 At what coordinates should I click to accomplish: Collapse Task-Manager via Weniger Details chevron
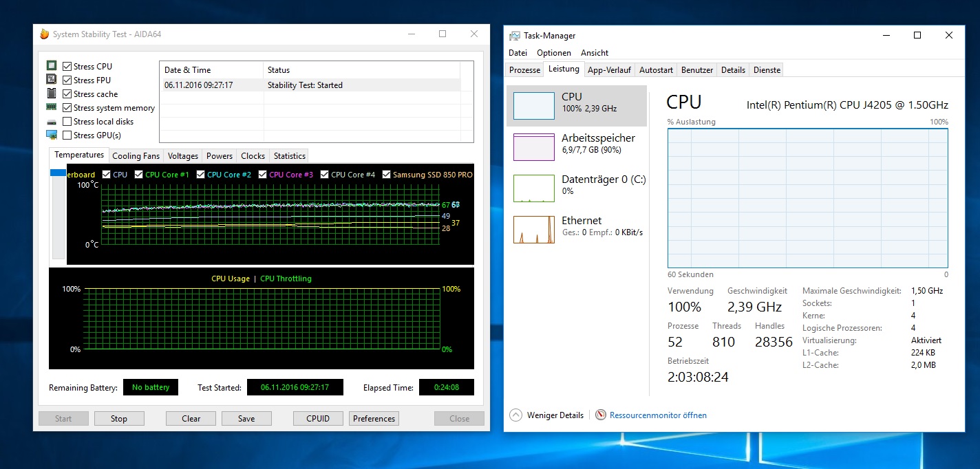tap(515, 415)
